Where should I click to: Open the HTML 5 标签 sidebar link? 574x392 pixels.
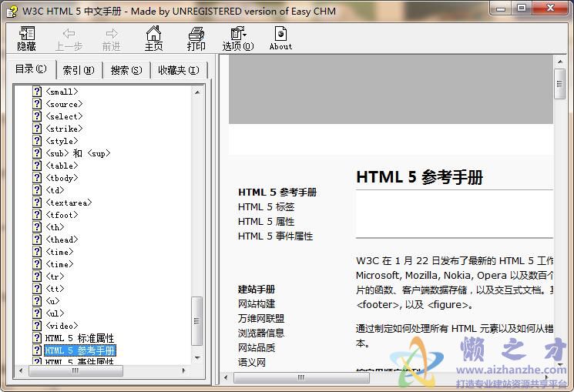click(266, 207)
